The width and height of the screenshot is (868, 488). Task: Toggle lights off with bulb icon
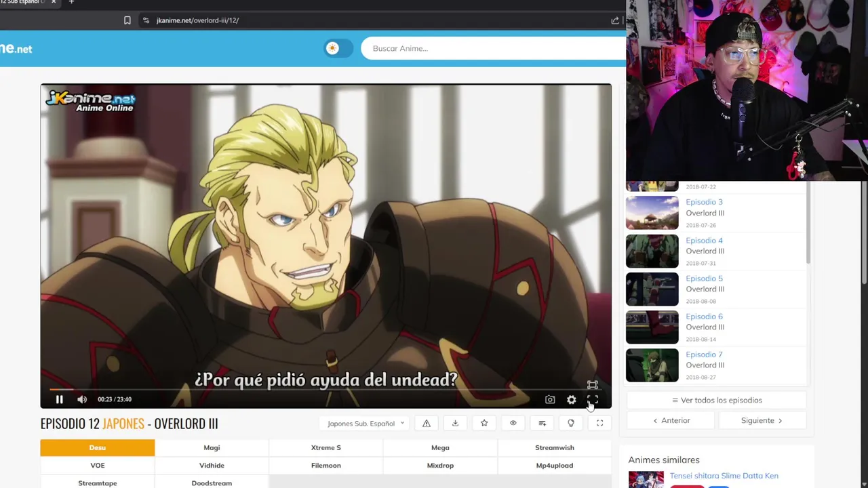(x=571, y=424)
